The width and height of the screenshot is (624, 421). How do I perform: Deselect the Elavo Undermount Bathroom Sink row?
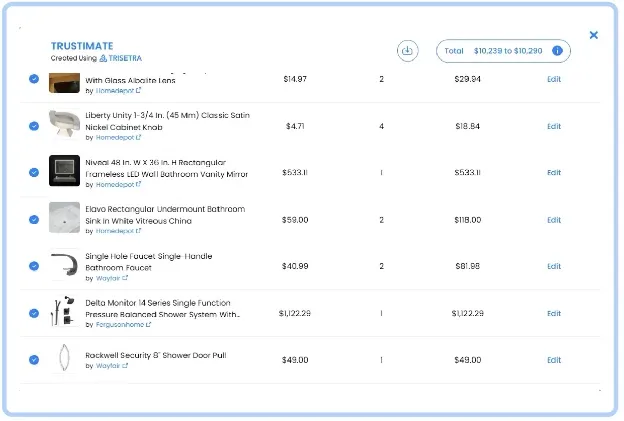coord(34,220)
